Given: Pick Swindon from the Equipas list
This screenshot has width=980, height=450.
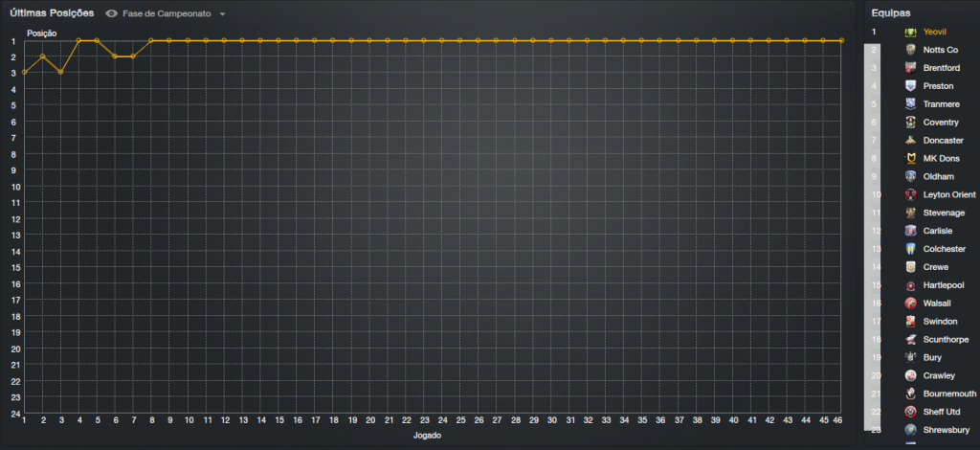Looking at the screenshot, I should tap(940, 321).
